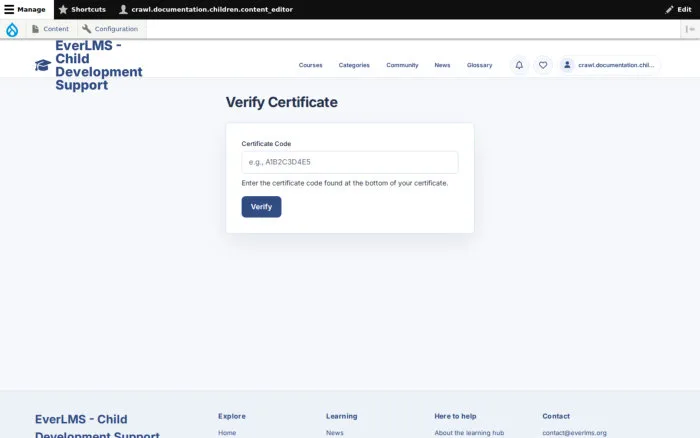Viewport: 700px width, 438px height.
Task: Open the News footer link
Action: pyautogui.click(x=334, y=433)
